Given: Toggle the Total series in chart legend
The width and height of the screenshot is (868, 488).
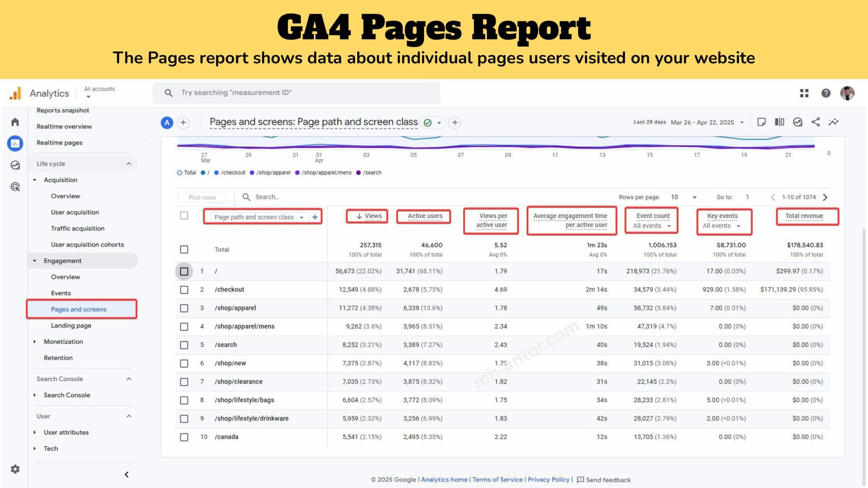Looking at the screenshot, I should tap(186, 172).
